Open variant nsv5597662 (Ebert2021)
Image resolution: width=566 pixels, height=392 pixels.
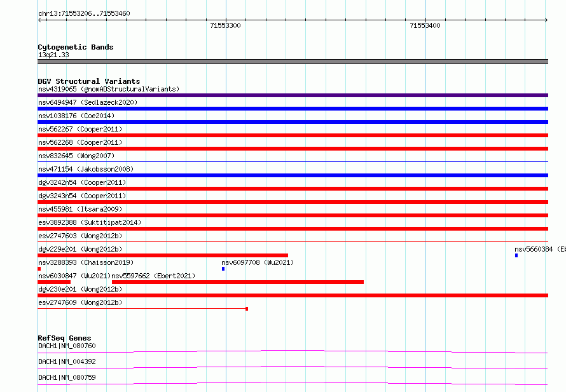coord(153,276)
